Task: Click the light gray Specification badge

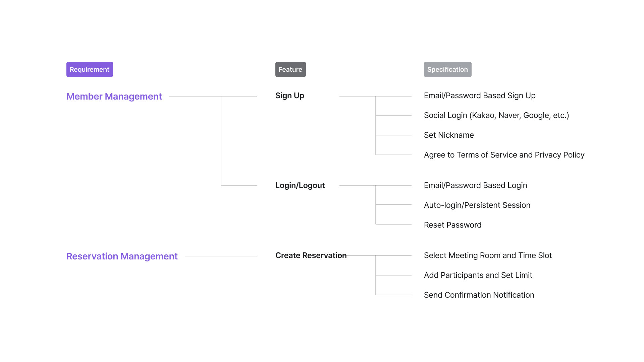Action: click(447, 69)
